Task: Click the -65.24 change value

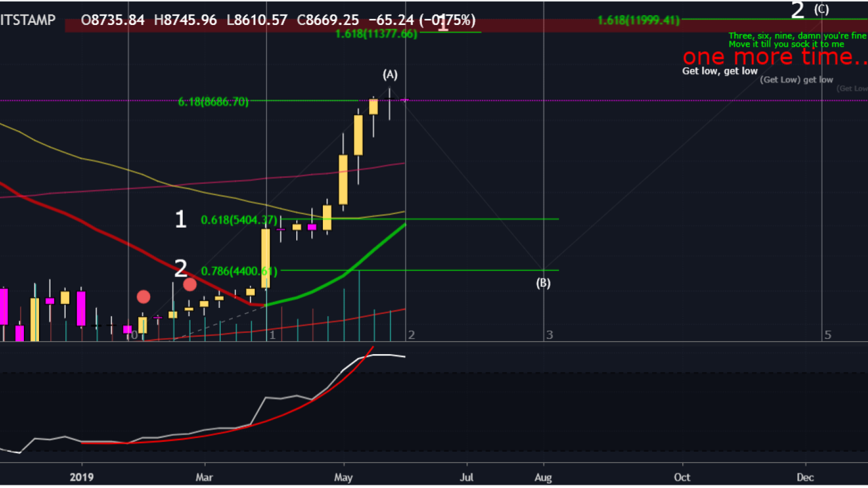Action: [x=391, y=20]
